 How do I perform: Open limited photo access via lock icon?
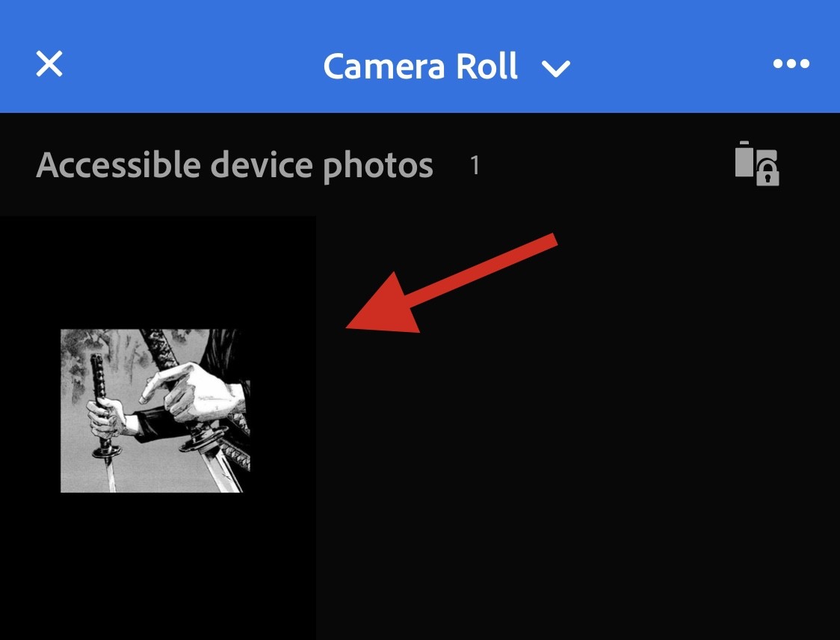[756, 163]
